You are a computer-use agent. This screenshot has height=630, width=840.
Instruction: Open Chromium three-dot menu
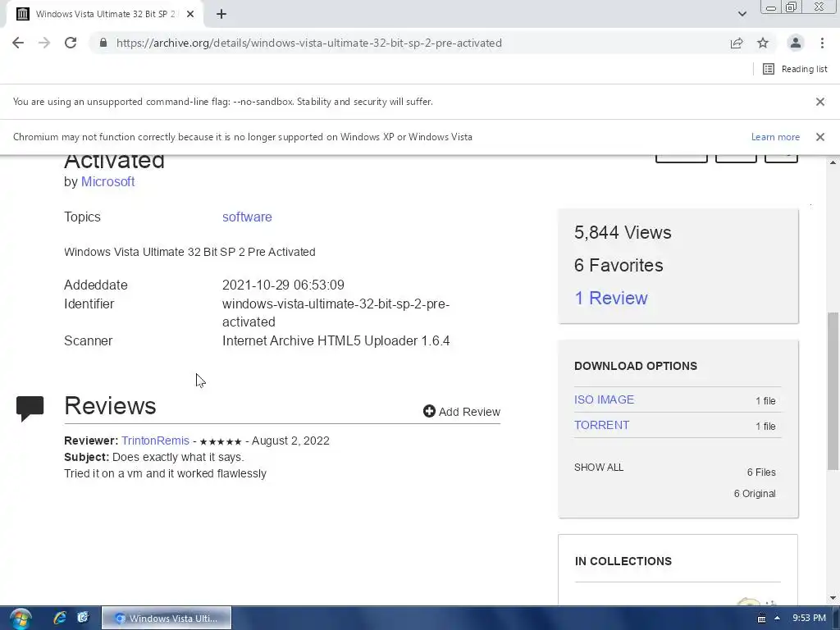pos(822,43)
